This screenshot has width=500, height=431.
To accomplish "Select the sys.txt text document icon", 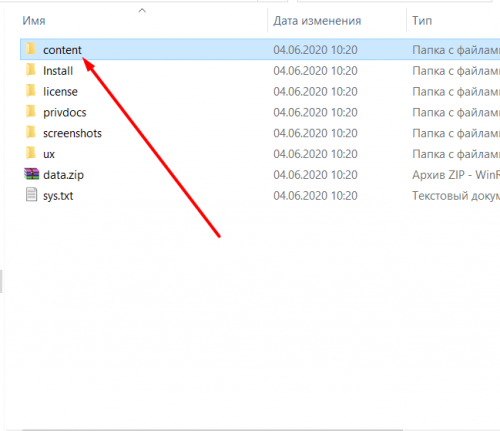I will (31, 195).
